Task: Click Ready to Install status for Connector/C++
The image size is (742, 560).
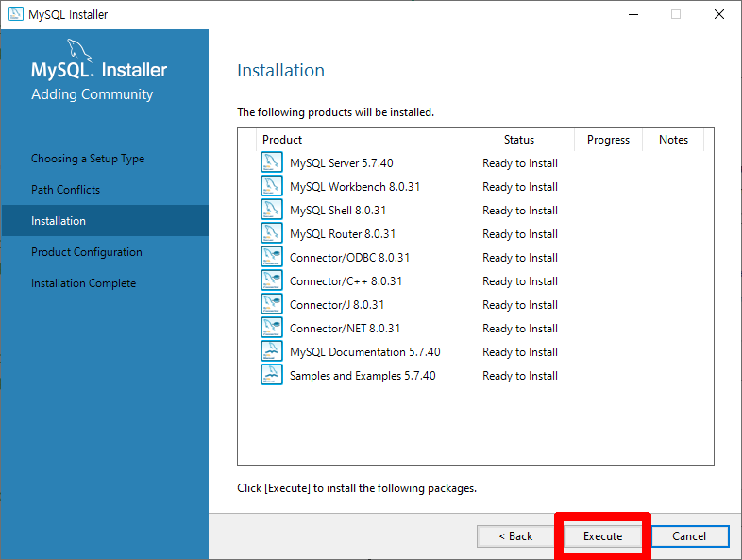Action: pyautogui.click(x=520, y=281)
